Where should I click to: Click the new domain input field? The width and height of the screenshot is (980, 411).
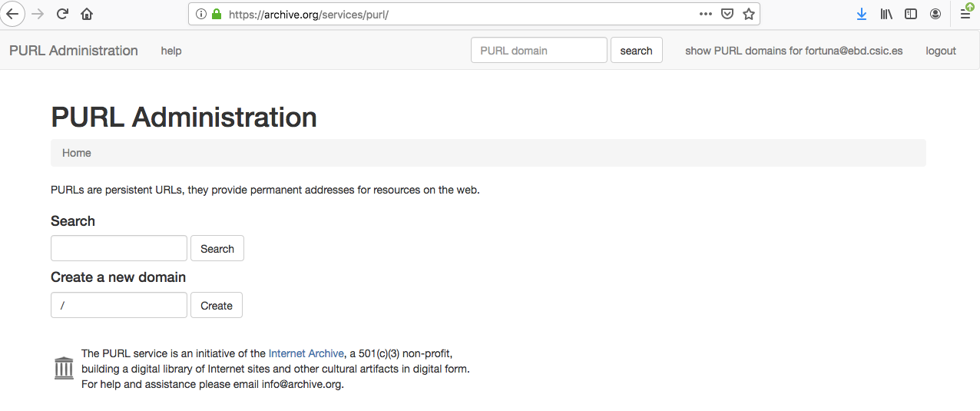(119, 305)
